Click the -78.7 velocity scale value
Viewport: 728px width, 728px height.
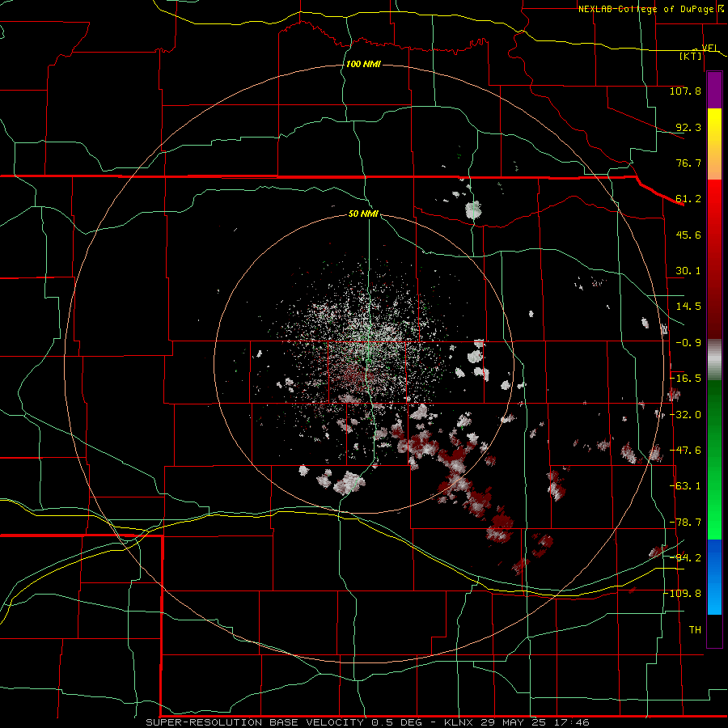click(685, 523)
